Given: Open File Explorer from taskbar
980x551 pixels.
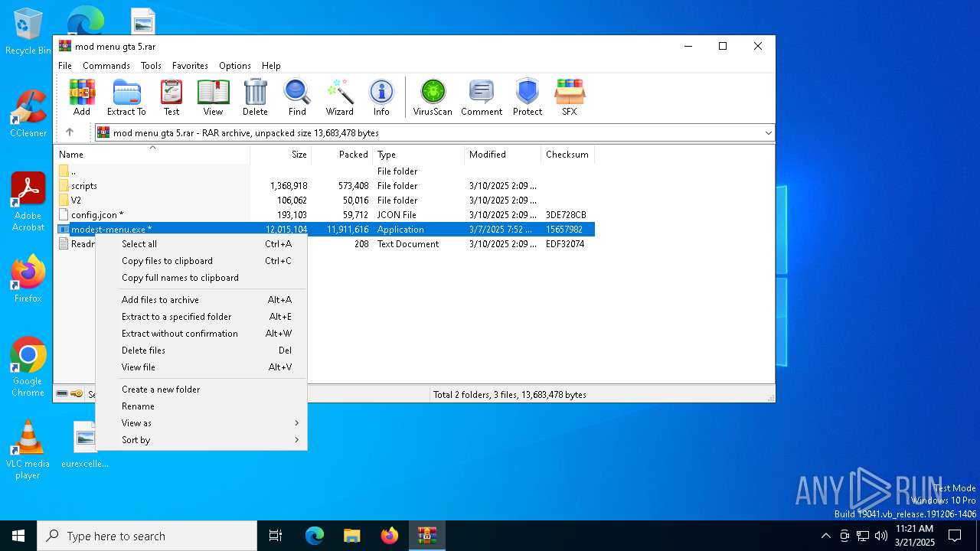Looking at the screenshot, I should (x=351, y=536).
